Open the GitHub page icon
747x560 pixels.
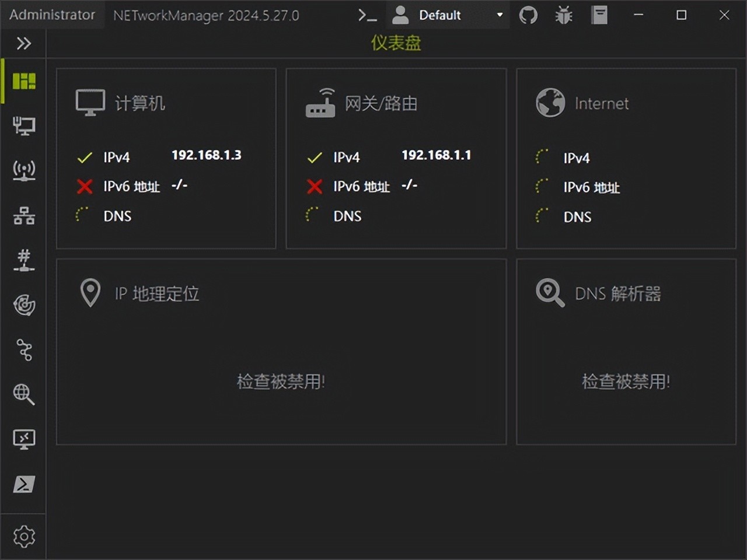(528, 15)
